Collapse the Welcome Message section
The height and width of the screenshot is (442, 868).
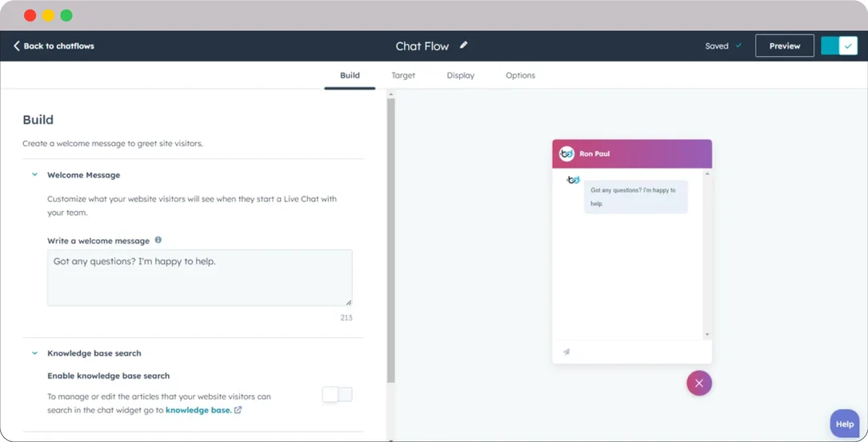coord(35,175)
